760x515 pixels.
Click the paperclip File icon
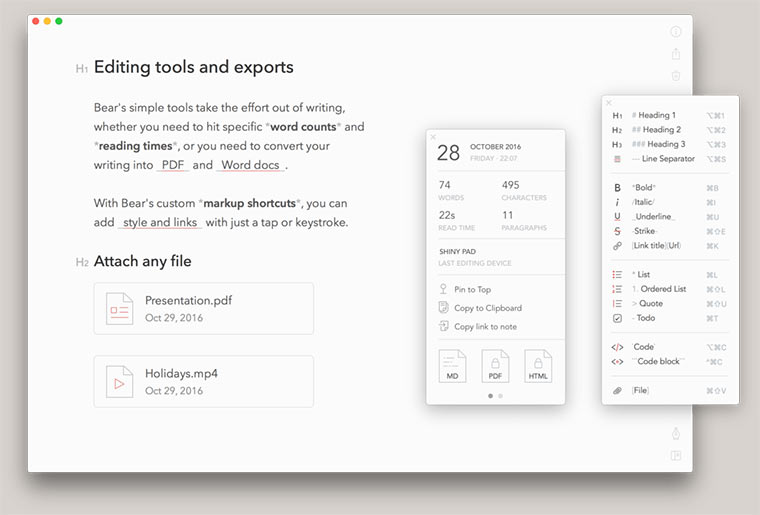tap(617, 390)
